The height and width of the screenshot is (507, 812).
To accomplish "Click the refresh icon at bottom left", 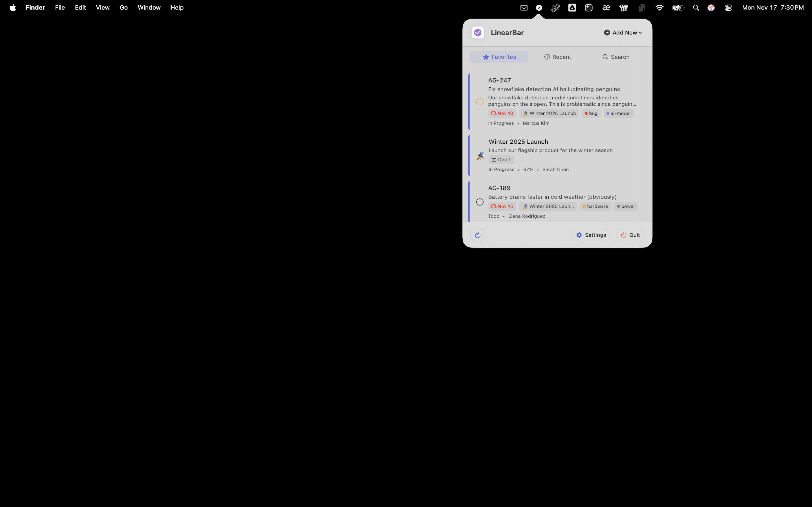I will click(477, 235).
